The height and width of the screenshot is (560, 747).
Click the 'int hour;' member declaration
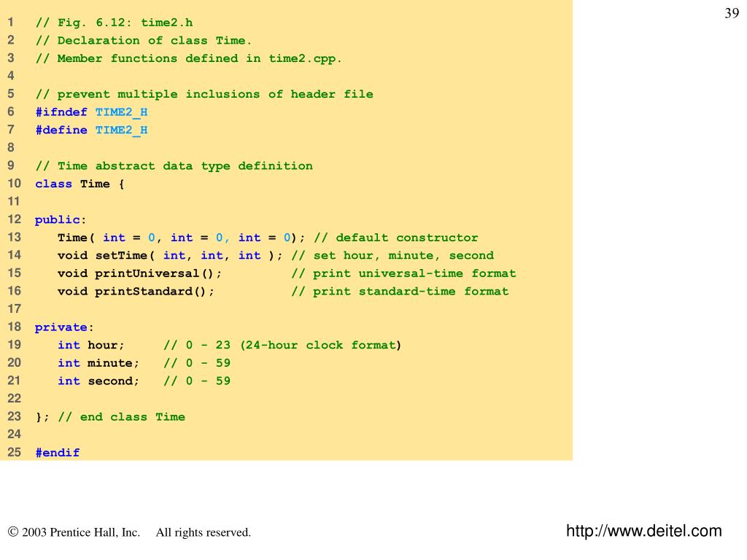[x=91, y=345]
